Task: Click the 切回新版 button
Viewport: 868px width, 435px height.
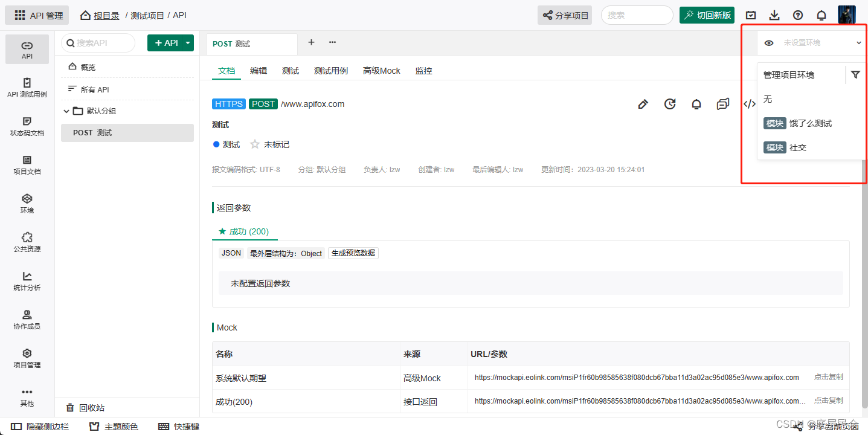Action: pyautogui.click(x=707, y=15)
